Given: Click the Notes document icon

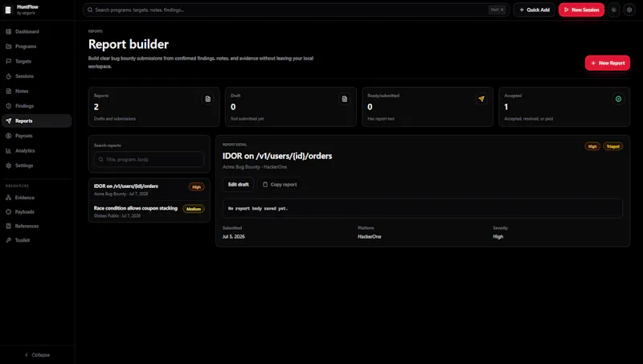Looking at the screenshot, I should (9, 91).
